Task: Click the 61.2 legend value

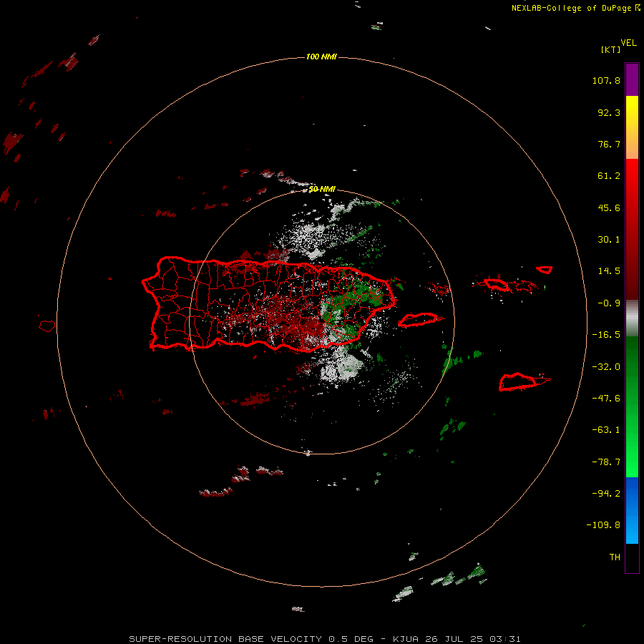Action: [x=609, y=176]
